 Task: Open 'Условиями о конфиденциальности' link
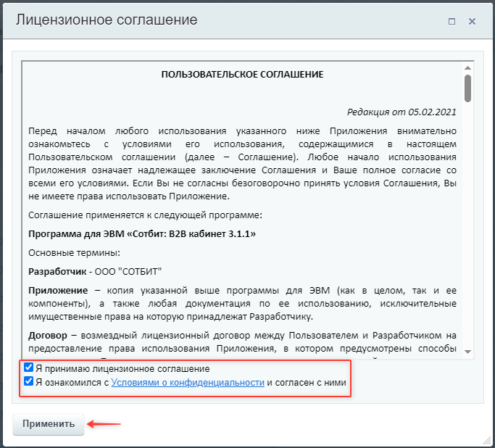point(188,383)
